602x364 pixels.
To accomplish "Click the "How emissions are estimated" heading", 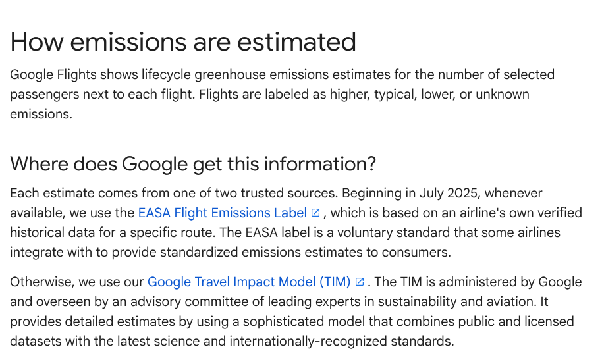I will 183,42.
